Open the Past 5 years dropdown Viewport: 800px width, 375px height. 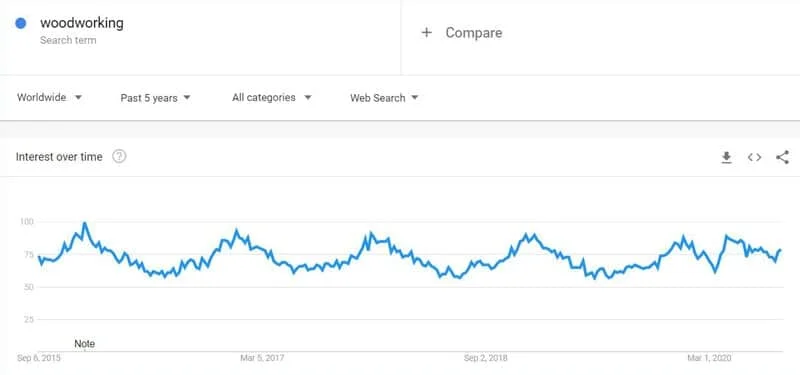156,98
